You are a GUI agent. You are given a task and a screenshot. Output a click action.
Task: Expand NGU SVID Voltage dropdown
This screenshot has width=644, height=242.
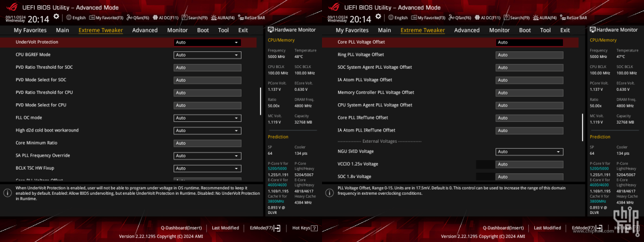529,152
